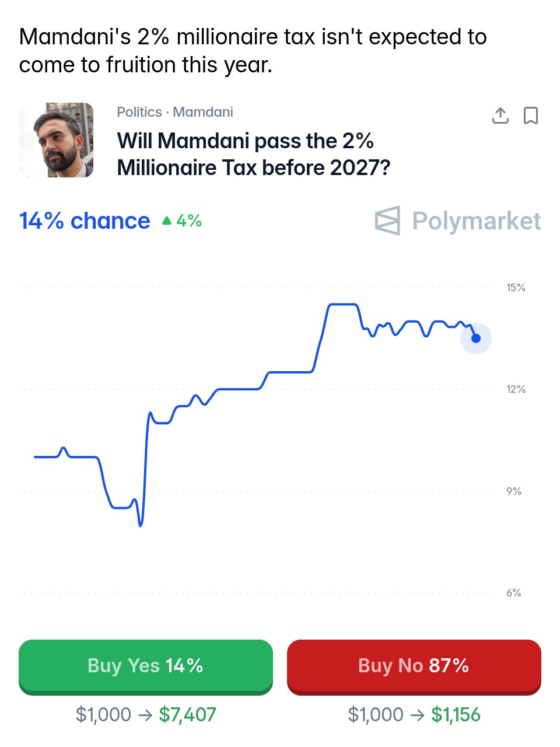Click the 12% axis label

(x=516, y=389)
